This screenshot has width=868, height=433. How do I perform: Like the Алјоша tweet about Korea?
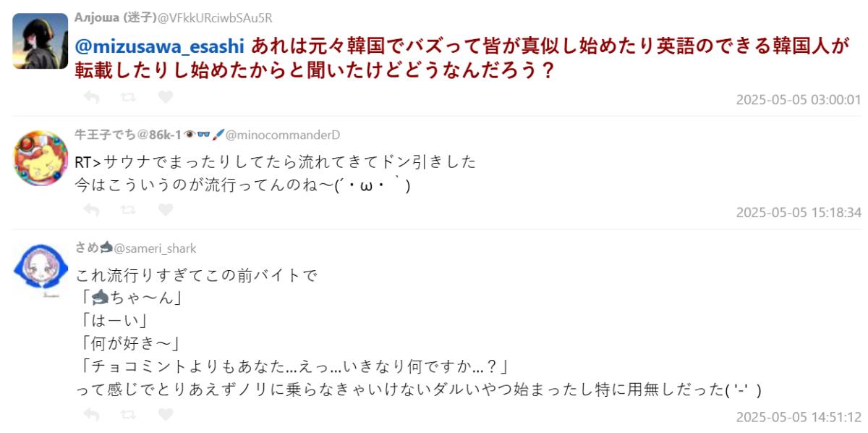166,97
